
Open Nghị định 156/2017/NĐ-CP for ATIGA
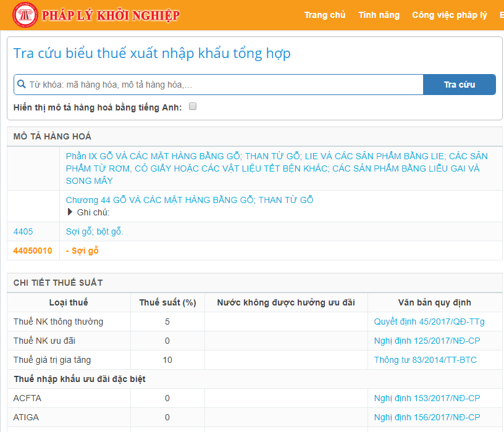[427, 417]
